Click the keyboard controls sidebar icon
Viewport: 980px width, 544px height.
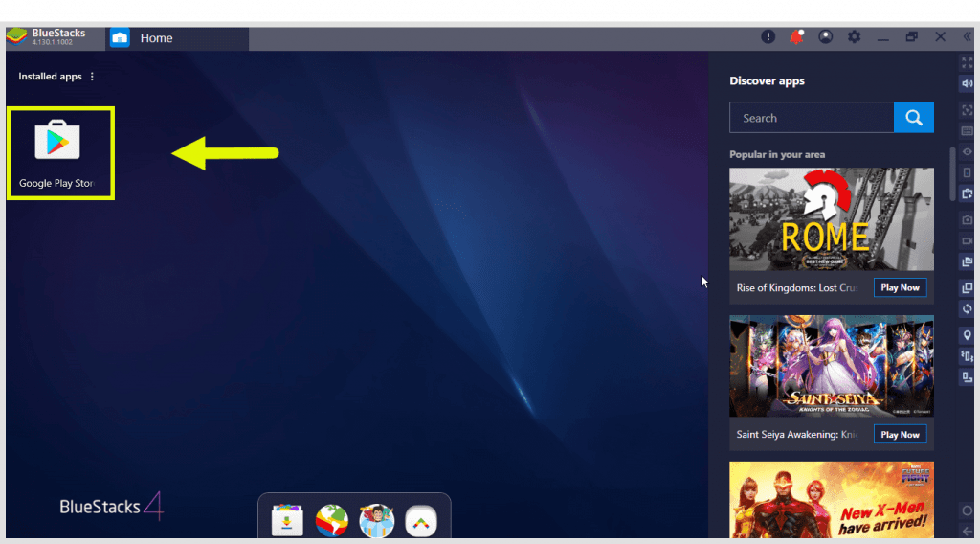tap(967, 131)
